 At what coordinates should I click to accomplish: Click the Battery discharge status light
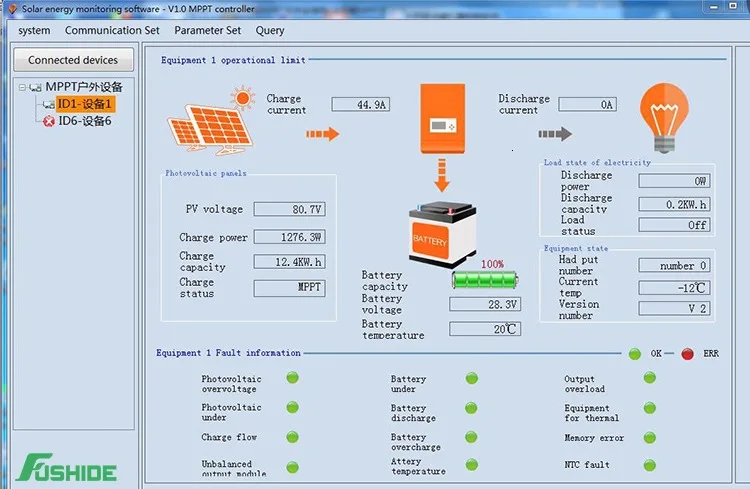pyautogui.click(x=471, y=408)
